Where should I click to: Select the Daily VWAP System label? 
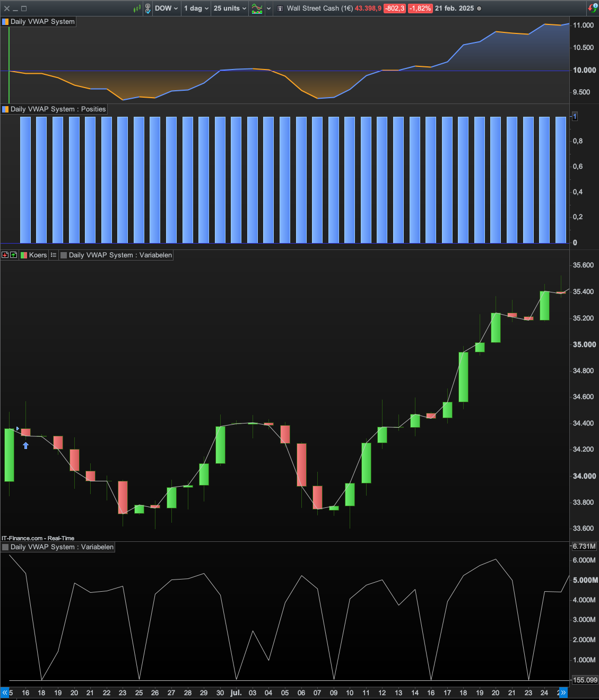point(42,22)
